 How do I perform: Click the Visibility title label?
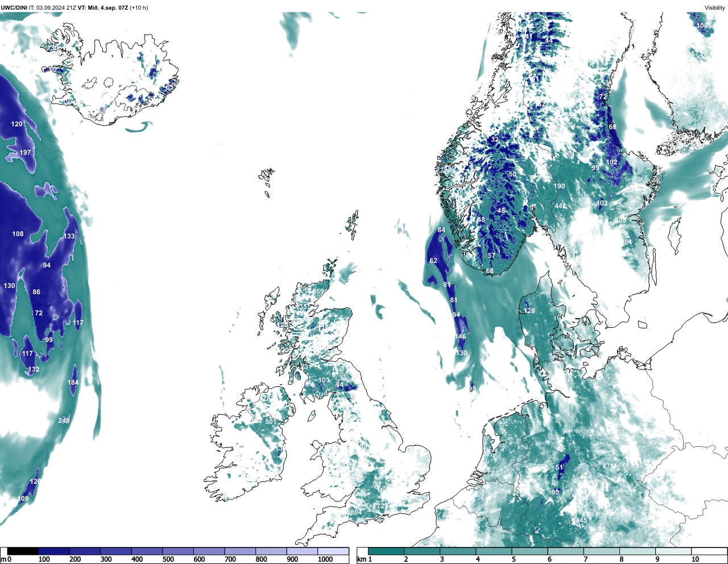(x=715, y=8)
